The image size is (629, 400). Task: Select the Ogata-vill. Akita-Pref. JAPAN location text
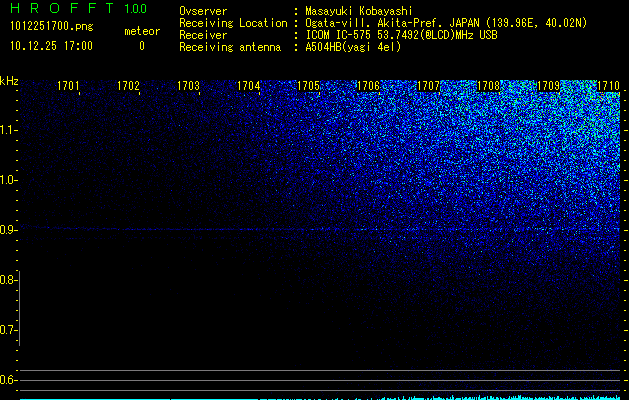click(x=446, y=23)
